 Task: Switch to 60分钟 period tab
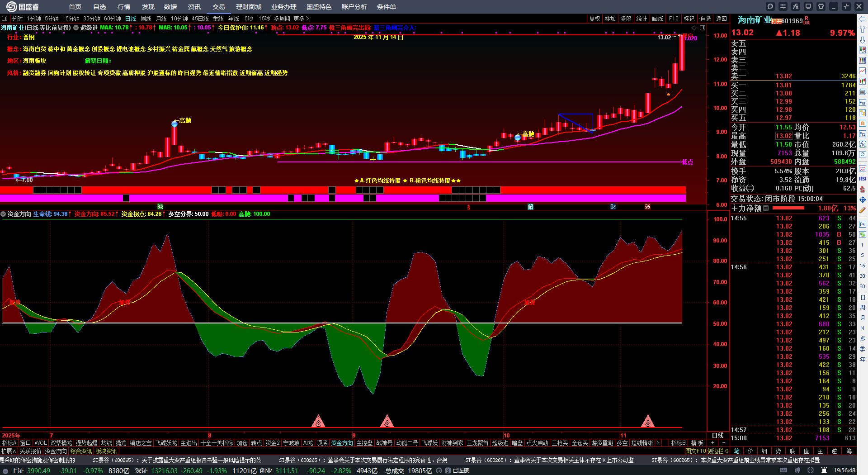[x=113, y=19]
